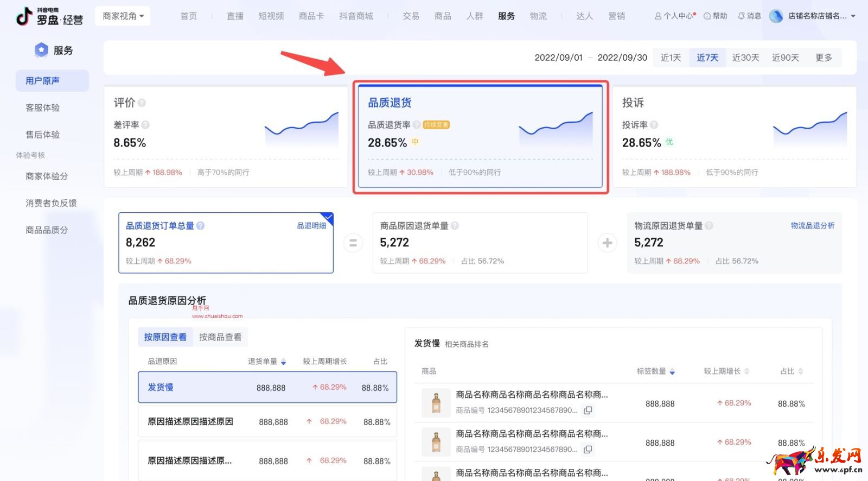Viewport: 868px width, 481px height.
Task: Click the Douyin 罗盘·经营 logo
Action: point(49,16)
